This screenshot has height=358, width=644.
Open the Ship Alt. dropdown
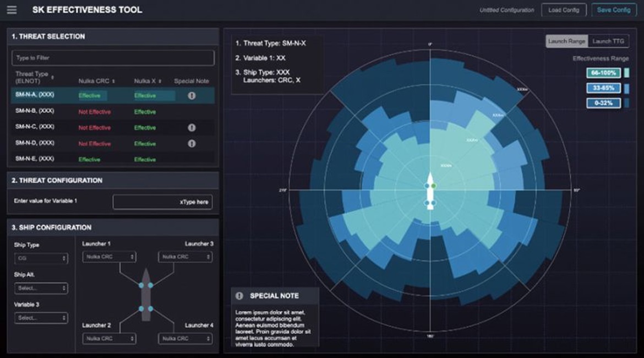point(41,288)
